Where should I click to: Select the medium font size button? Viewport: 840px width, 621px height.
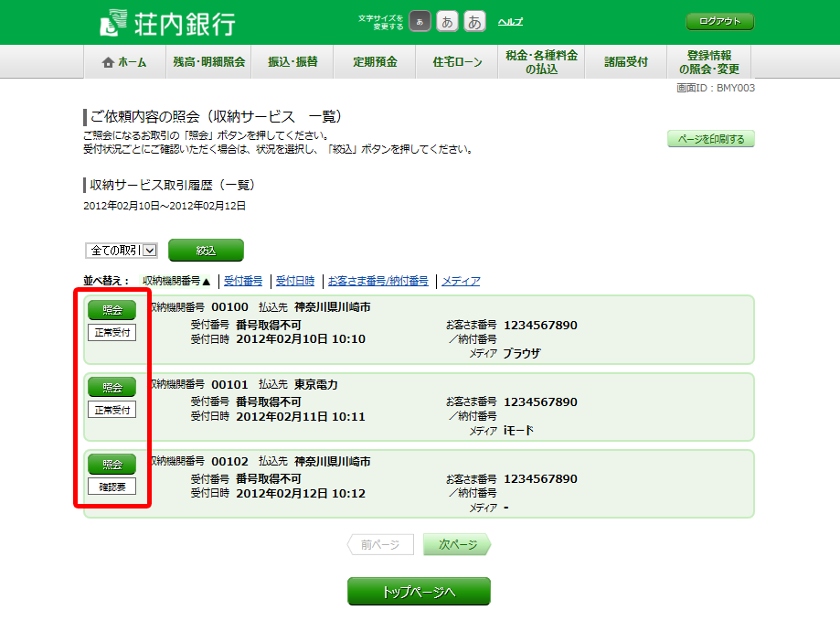448,22
